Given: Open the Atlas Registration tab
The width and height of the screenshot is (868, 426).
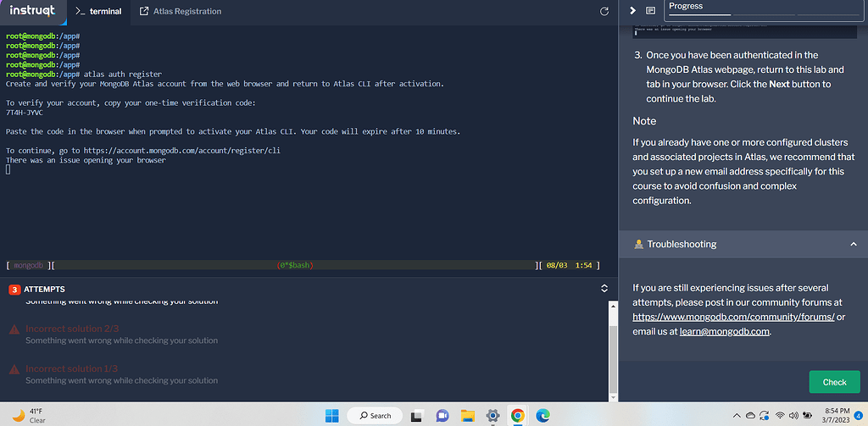Looking at the screenshot, I should click(x=181, y=12).
